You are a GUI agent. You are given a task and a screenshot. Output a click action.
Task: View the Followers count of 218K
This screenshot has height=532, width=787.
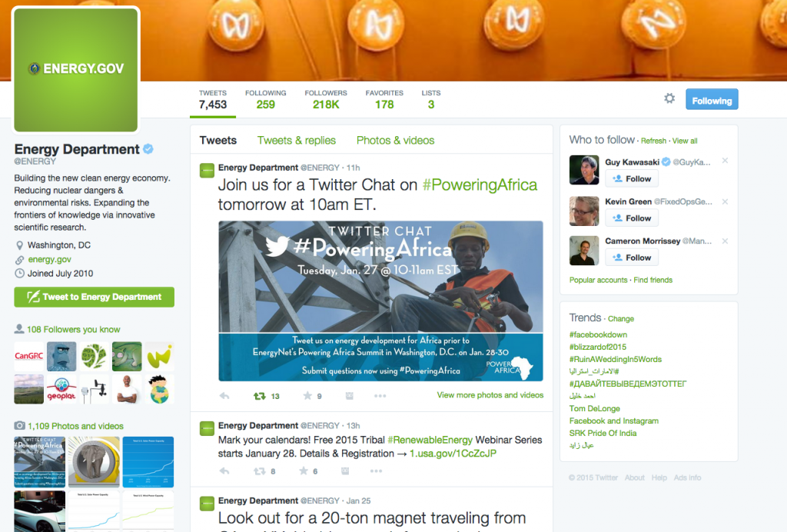pyautogui.click(x=326, y=99)
